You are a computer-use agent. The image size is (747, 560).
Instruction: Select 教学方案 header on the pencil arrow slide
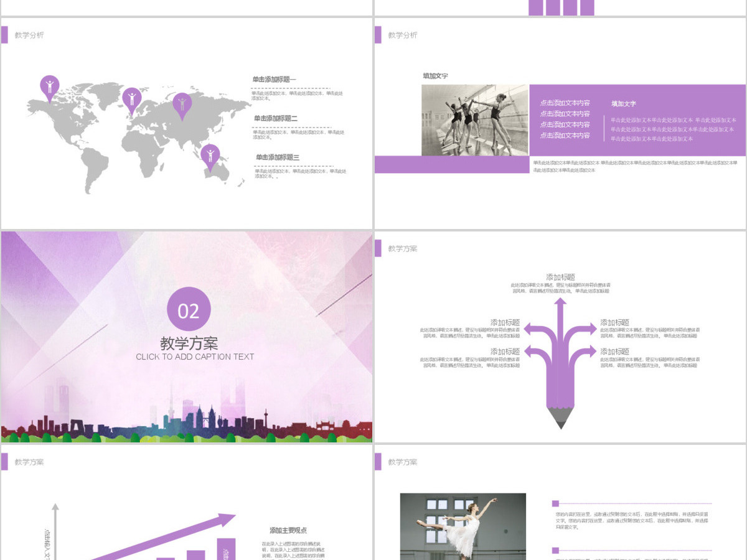click(x=403, y=249)
